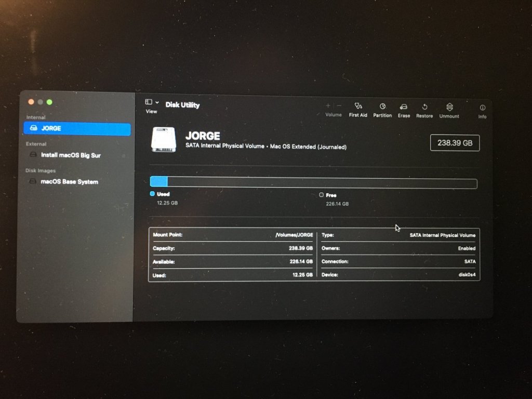This screenshot has width=532, height=399.
Task: Click the green full-screen window button
Action: tap(49, 102)
